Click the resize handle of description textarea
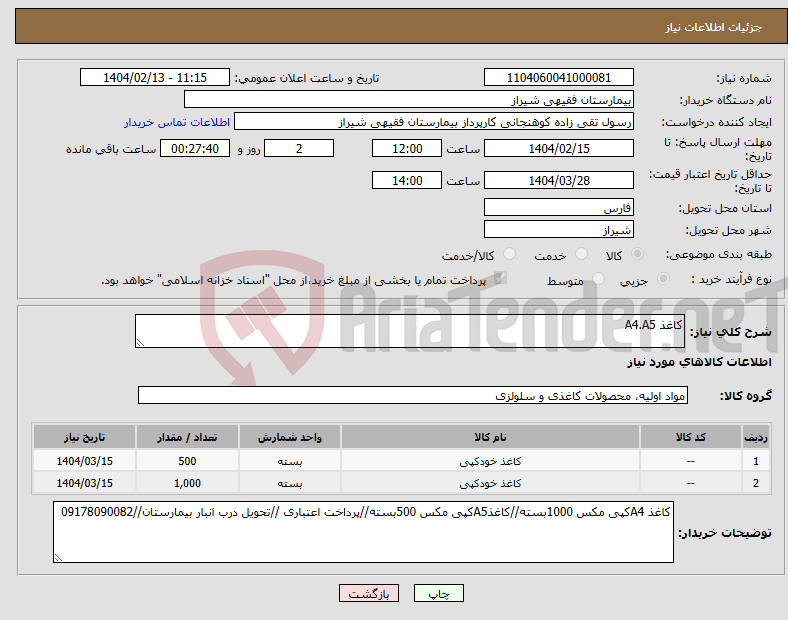This screenshot has width=788, height=620. click(140, 343)
